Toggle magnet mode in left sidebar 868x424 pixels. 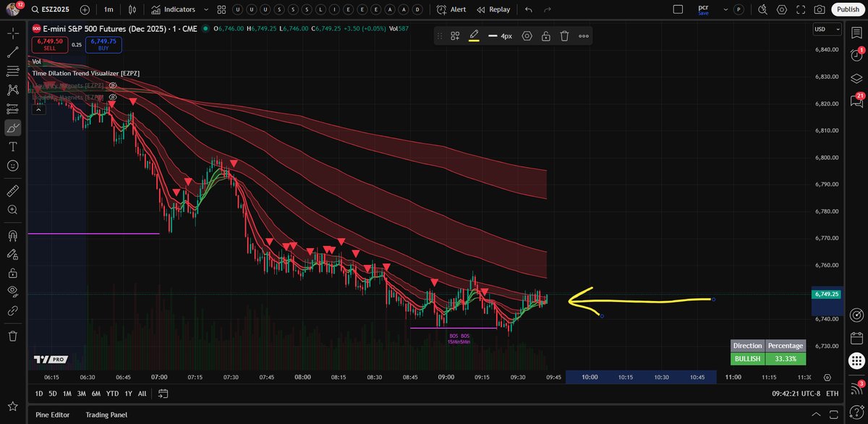[x=13, y=235]
